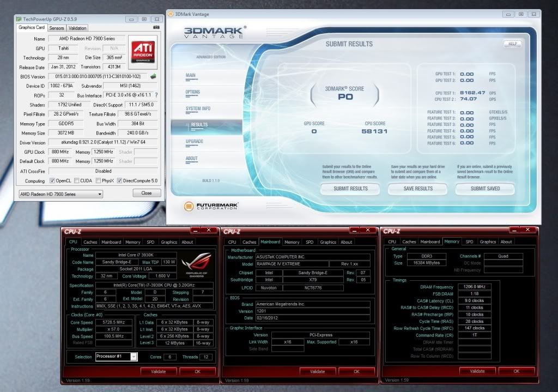Open Caches tab in left CPU-Z window

tap(90, 242)
